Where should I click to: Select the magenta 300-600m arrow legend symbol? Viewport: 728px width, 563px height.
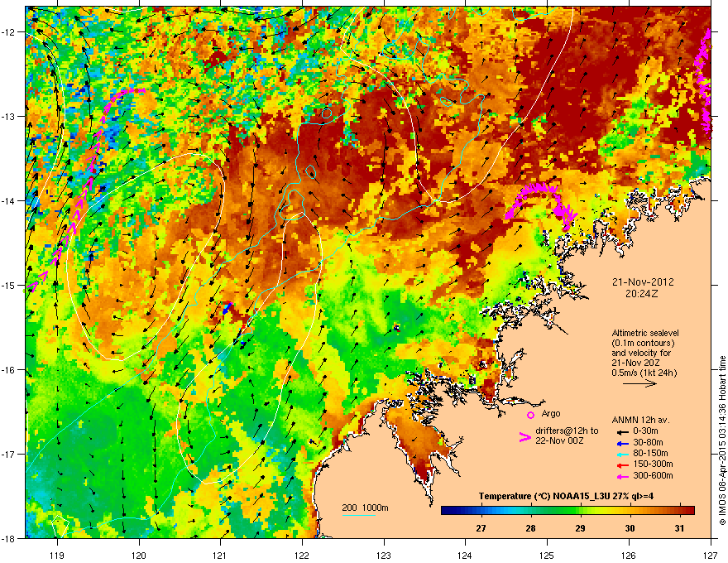[622, 476]
